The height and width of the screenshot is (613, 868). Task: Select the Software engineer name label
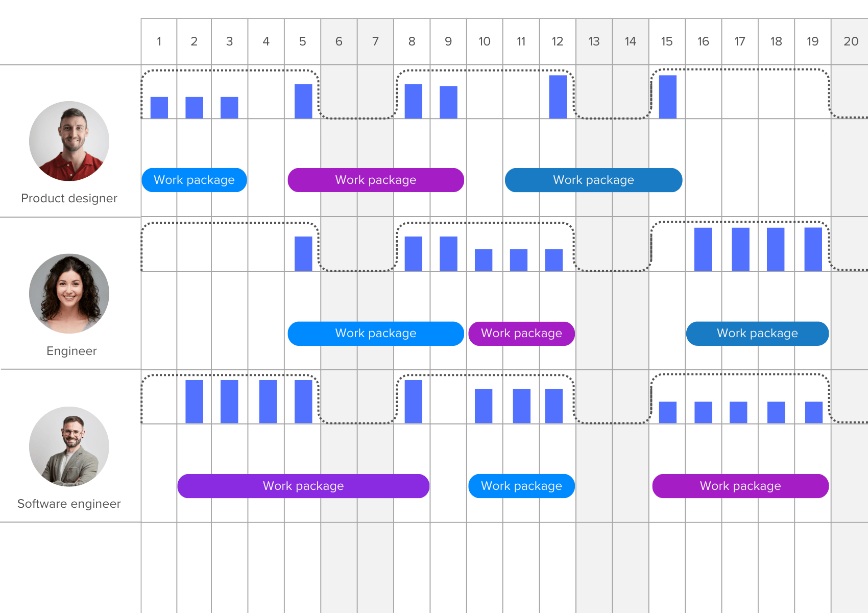69,504
